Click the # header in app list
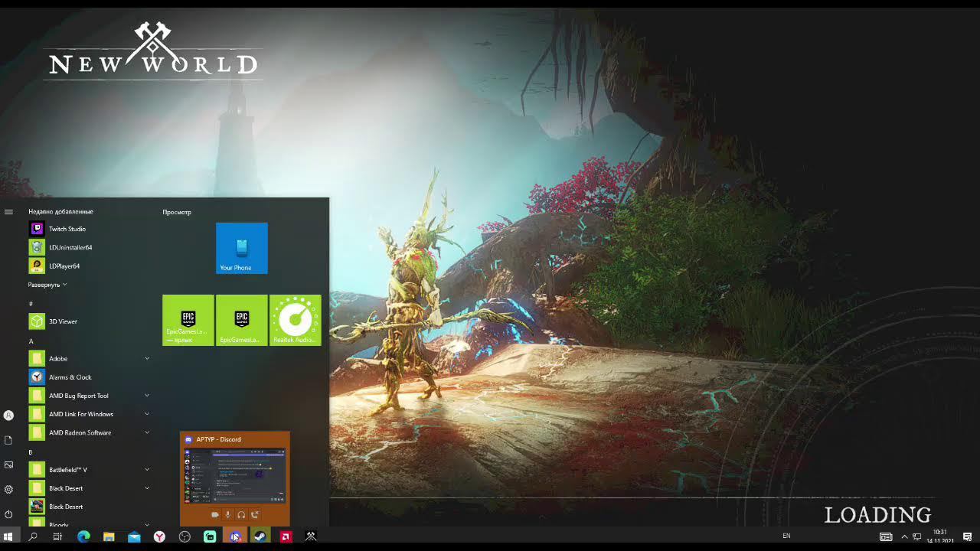Viewport: 980px width, 551px height. point(31,304)
